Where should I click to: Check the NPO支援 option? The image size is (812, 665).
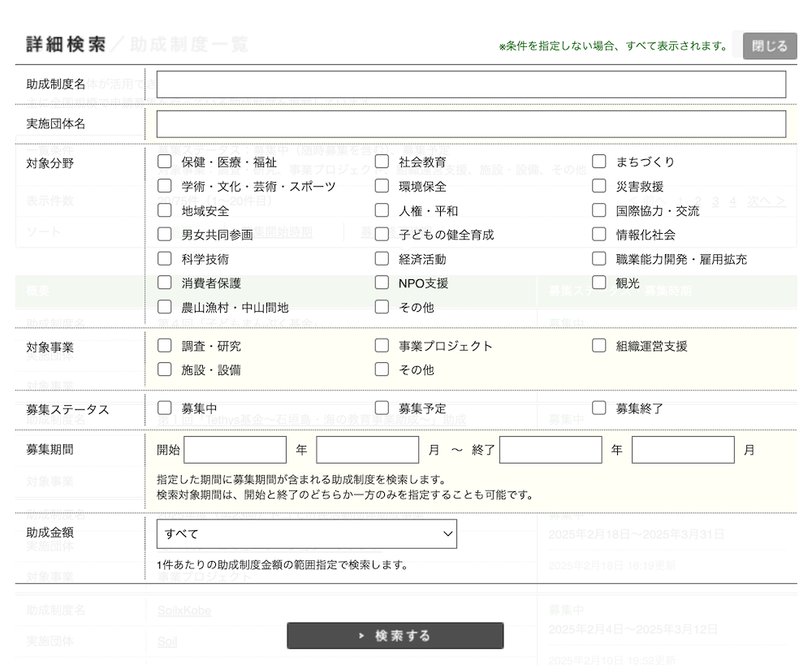(382, 283)
